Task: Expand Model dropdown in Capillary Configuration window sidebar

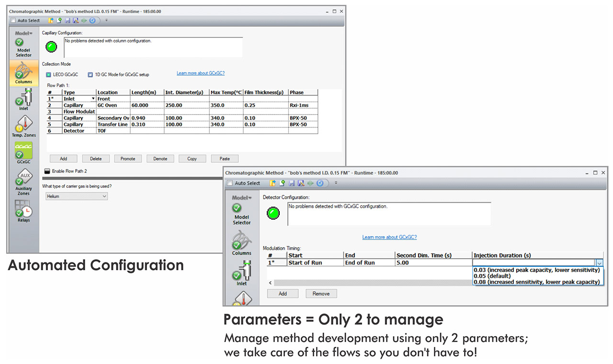Action: click(x=23, y=34)
